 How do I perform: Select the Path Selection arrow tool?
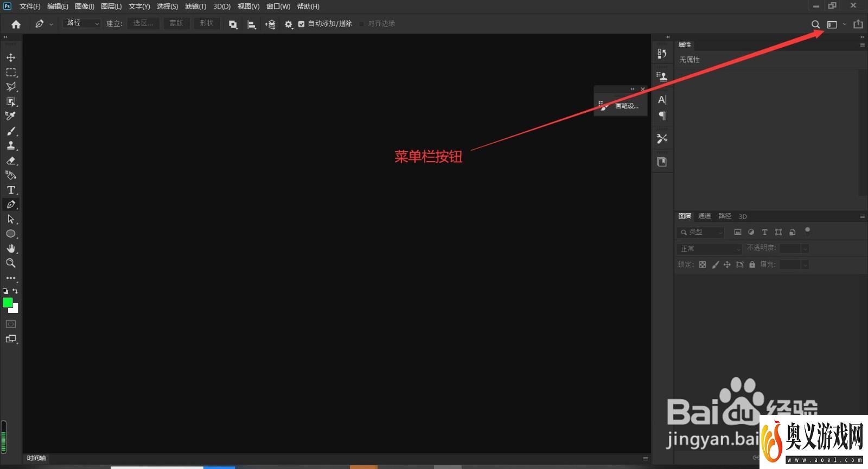(11, 219)
